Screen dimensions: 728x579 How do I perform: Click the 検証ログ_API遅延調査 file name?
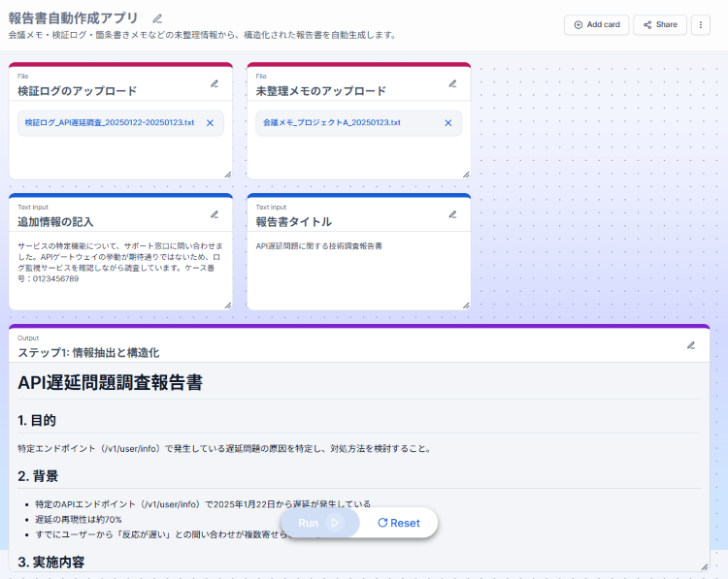[x=110, y=123]
